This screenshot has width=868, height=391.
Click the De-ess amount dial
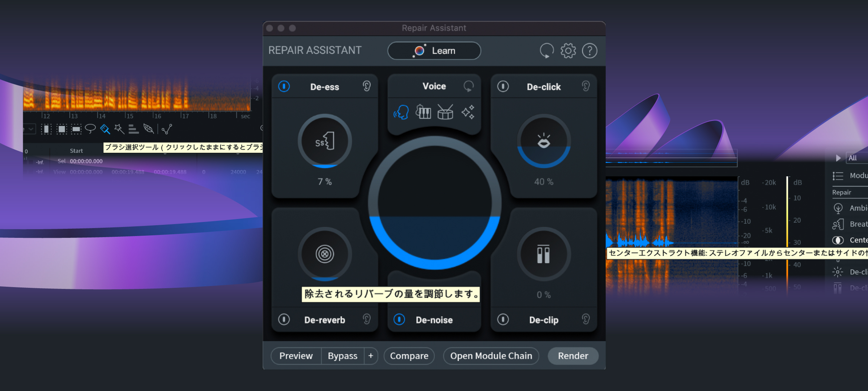(x=325, y=141)
